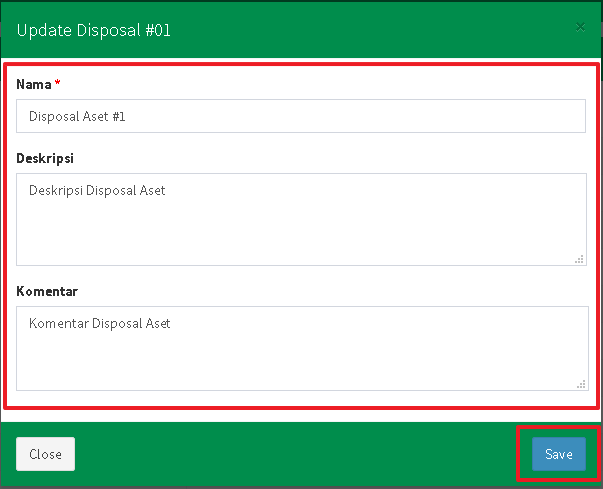Place cursor after 'Disposal Aset #1' text
Viewport: 603px width, 489px height.
pos(128,116)
